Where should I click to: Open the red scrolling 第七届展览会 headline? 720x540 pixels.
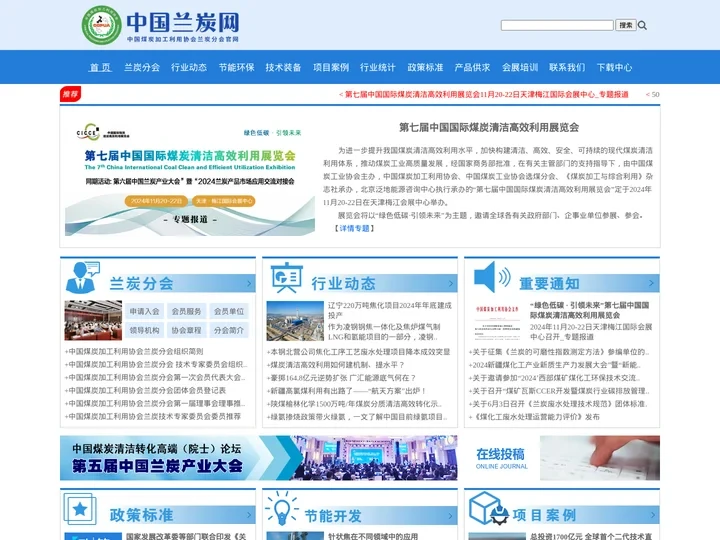click(x=486, y=95)
